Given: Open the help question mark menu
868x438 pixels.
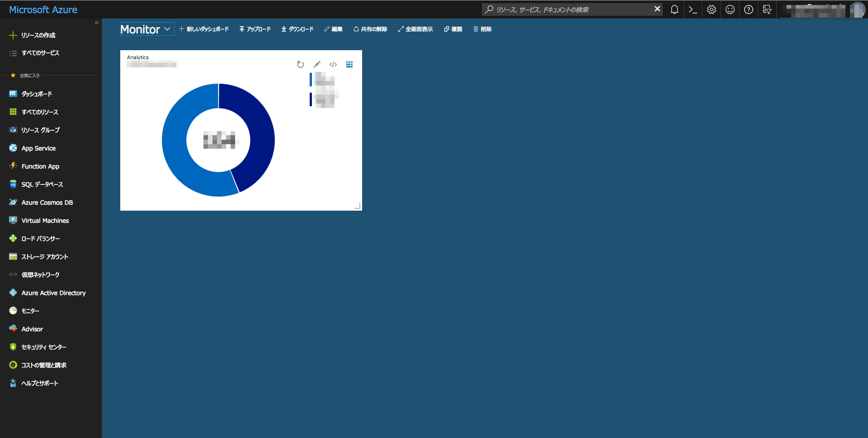Looking at the screenshot, I should click(749, 9).
